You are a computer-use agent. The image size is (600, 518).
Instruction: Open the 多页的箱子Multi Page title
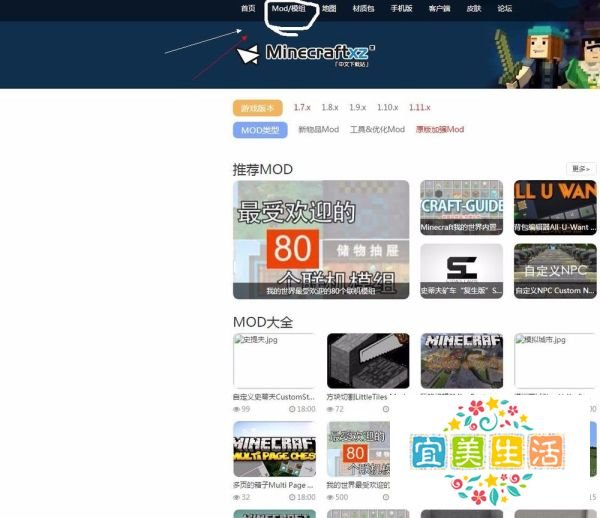273,485
